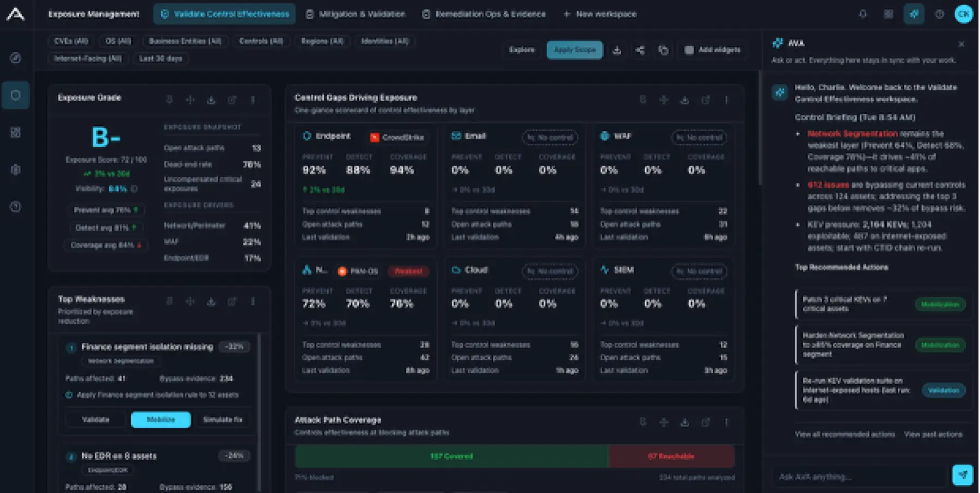Click the Add widgets button
The image size is (980, 493).
coord(713,50)
